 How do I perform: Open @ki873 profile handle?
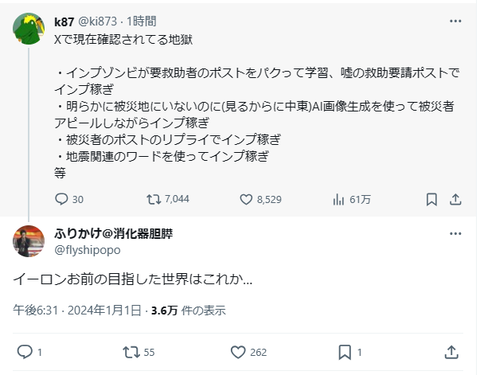tap(97, 21)
